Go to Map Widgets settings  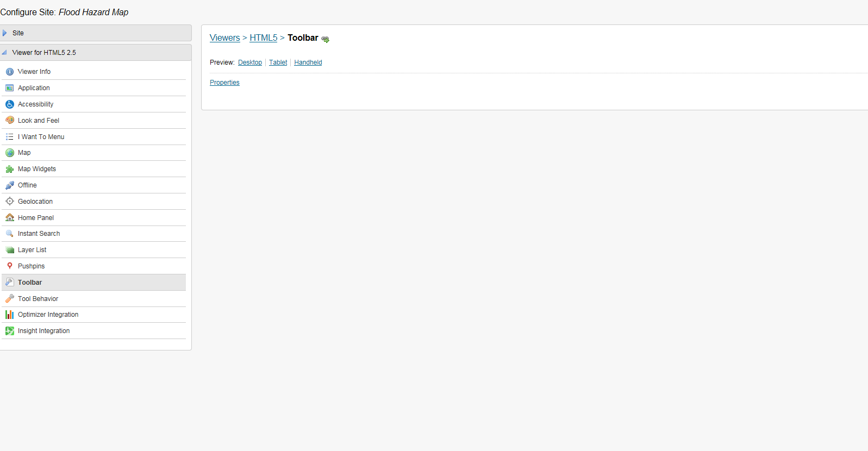coord(94,169)
